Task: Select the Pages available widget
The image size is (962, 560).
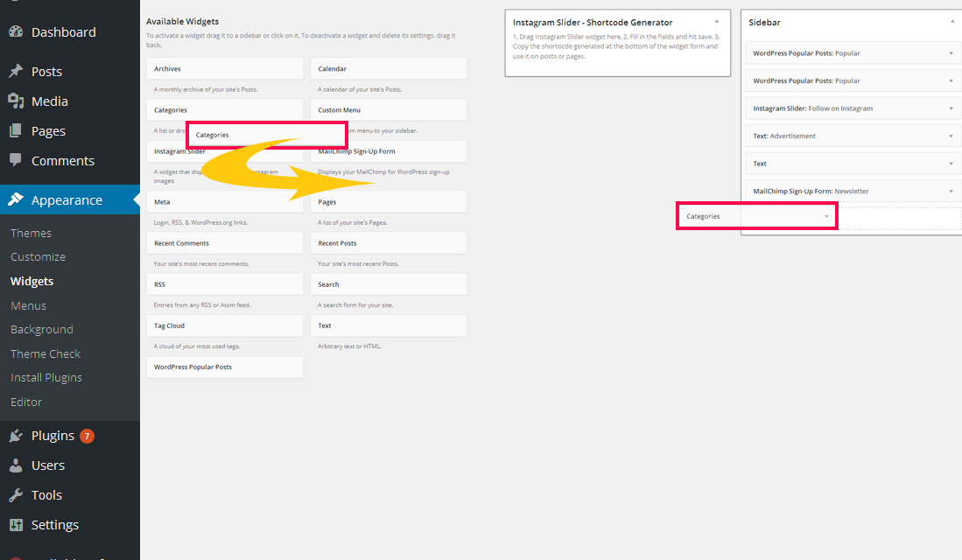Action: (389, 202)
